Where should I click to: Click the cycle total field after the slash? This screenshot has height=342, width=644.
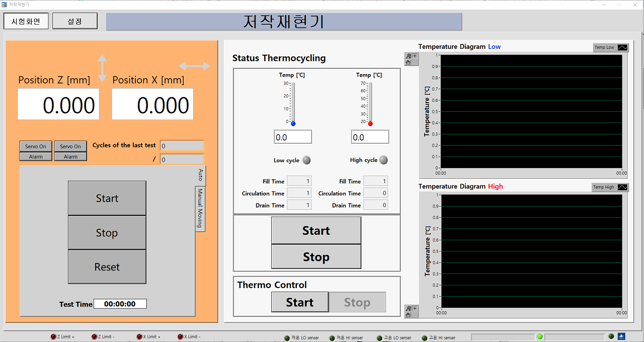pos(182,159)
